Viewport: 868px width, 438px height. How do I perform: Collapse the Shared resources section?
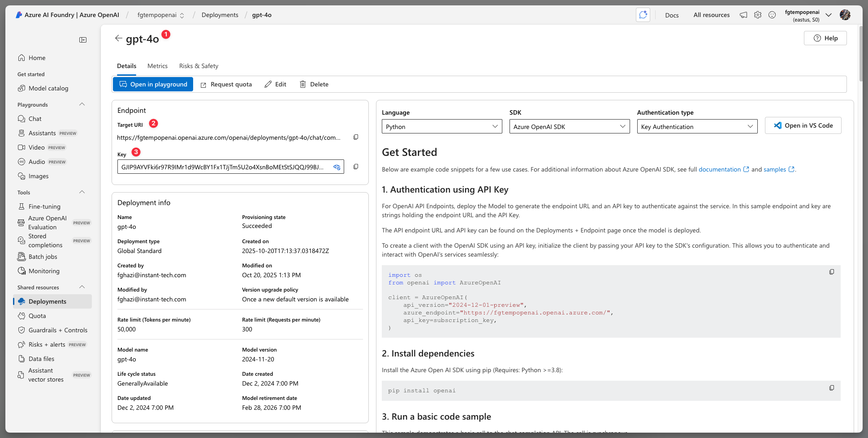82,287
